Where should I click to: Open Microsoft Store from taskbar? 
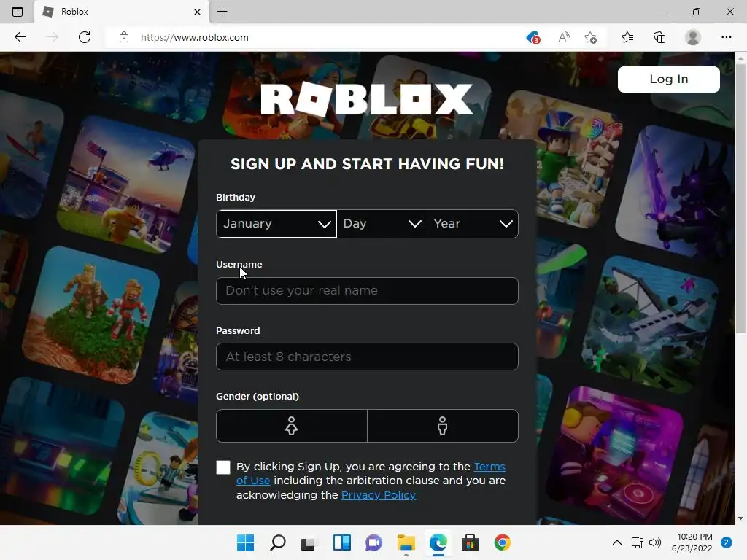470,542
